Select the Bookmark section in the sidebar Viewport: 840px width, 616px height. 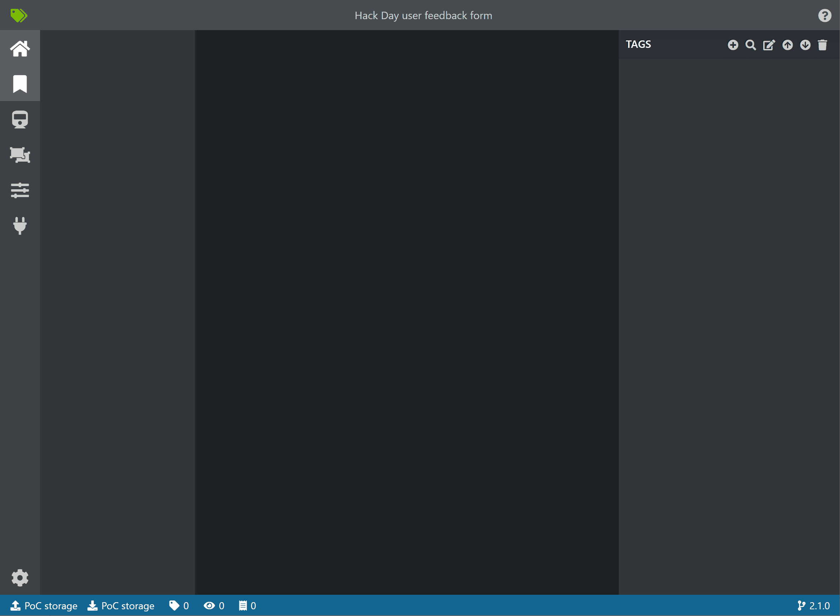coord(20,84)
